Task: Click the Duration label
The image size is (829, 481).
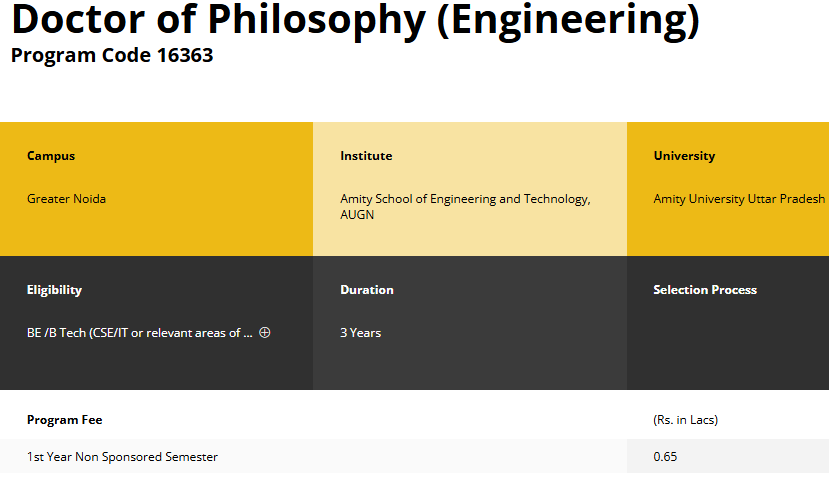Action: click(x=366, y=290)
